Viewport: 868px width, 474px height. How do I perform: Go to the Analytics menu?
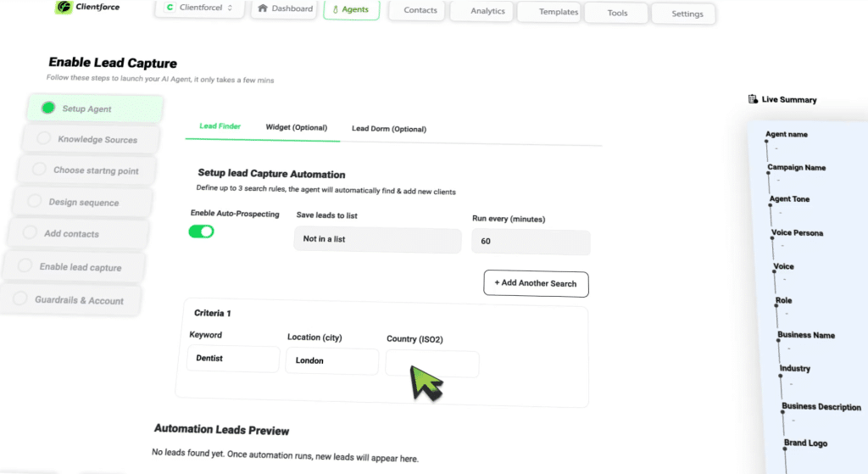487,12
